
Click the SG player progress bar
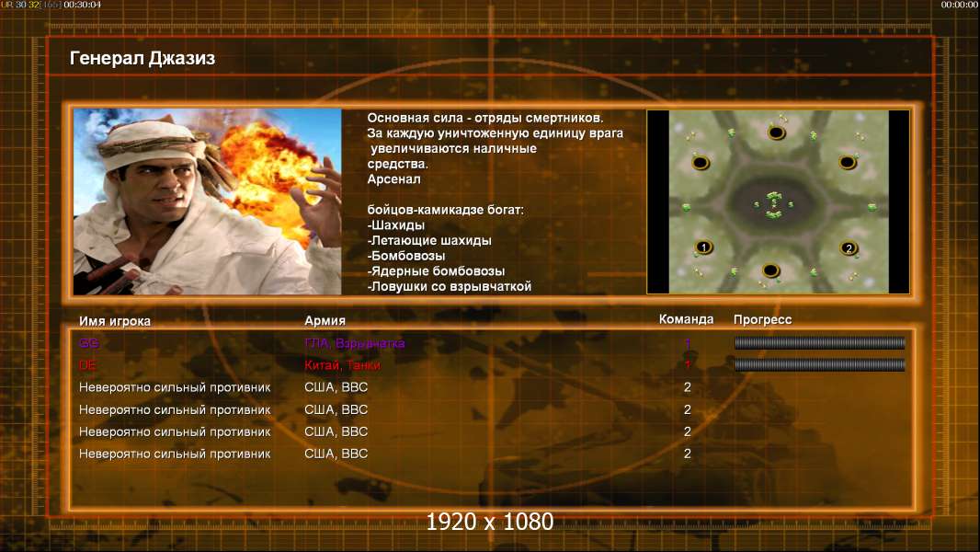tap(819, 342)
